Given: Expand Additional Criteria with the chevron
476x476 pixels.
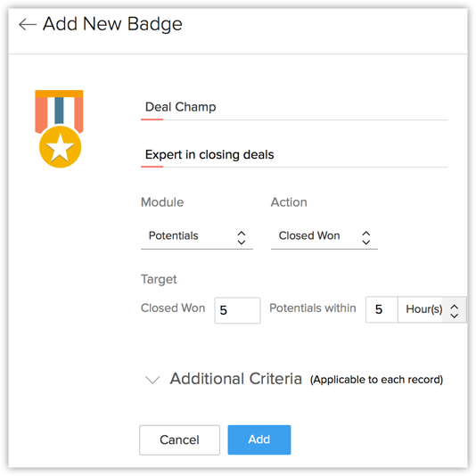Looking at the screenshot, I should click(152, 380).
